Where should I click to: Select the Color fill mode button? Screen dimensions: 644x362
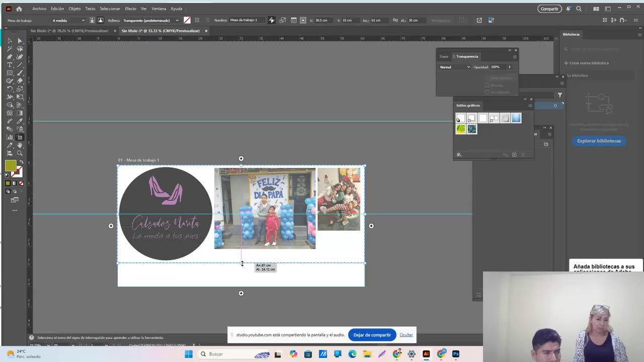[x=8, y=184]
